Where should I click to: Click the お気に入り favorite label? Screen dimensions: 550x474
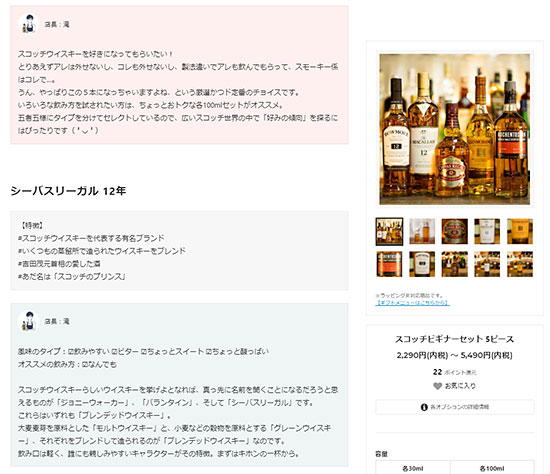click(460, 386)
